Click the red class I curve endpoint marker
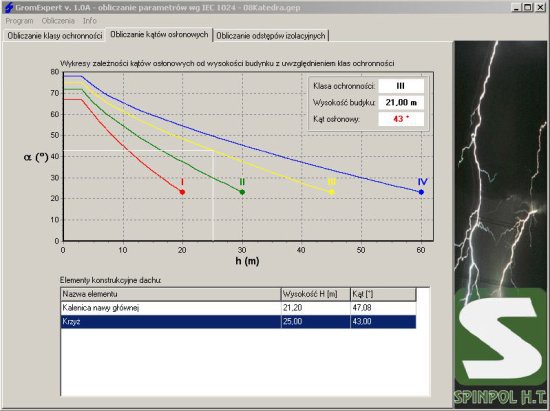Viewport: 550px width, 411px height. coord(182,192)
